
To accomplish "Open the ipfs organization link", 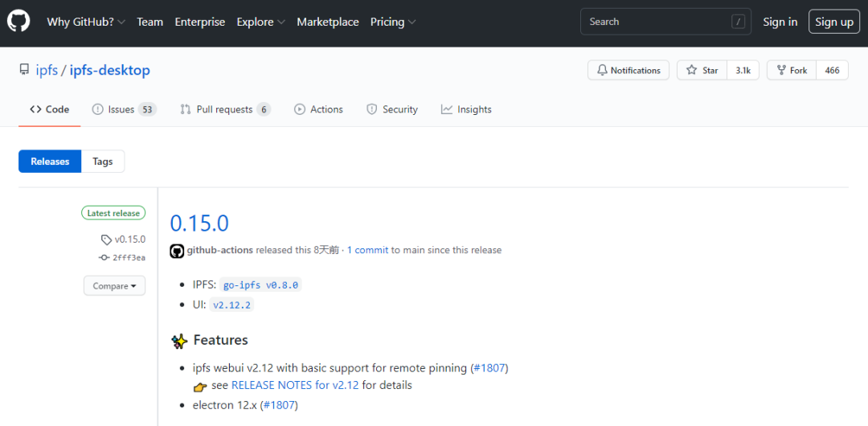I will point(47,71).
